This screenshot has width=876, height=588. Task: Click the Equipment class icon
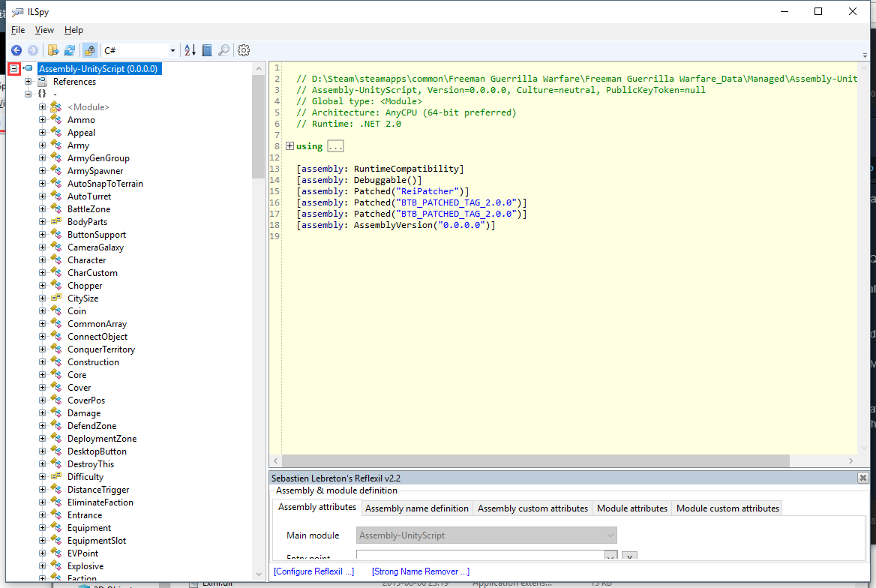pos(55,528)
